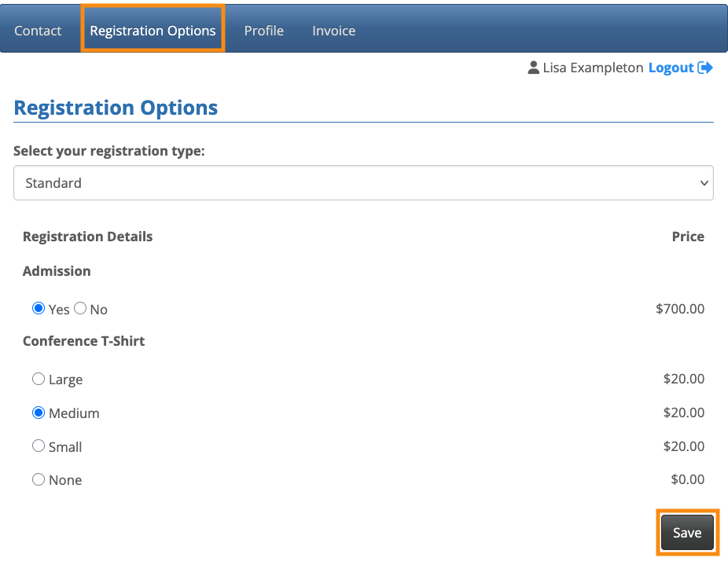Select Yes for Admission
728x576 pixels.
39,309
